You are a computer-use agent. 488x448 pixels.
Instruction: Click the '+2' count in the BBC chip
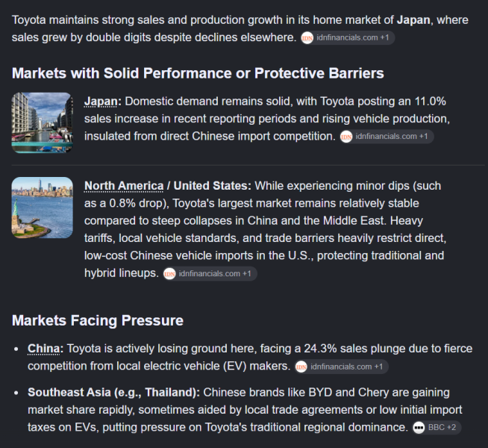click(451, 427)
